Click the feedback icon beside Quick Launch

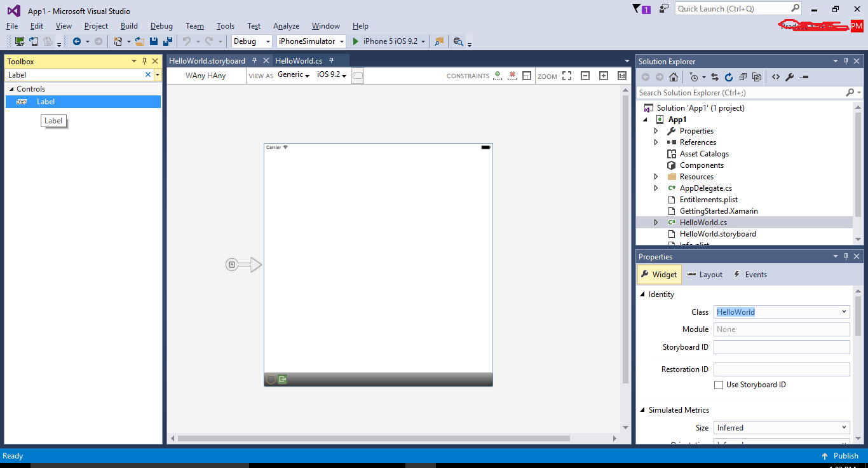[664, 8]
